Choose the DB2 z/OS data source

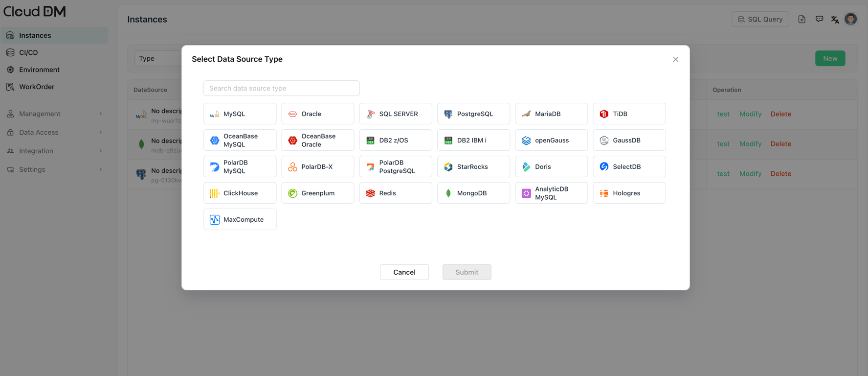coord(396,140)
